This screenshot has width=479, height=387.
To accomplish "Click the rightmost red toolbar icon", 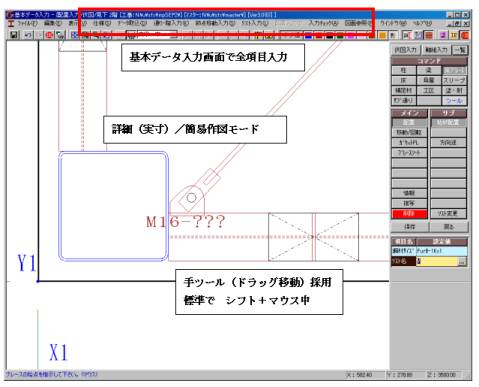I will pos(465,35).
